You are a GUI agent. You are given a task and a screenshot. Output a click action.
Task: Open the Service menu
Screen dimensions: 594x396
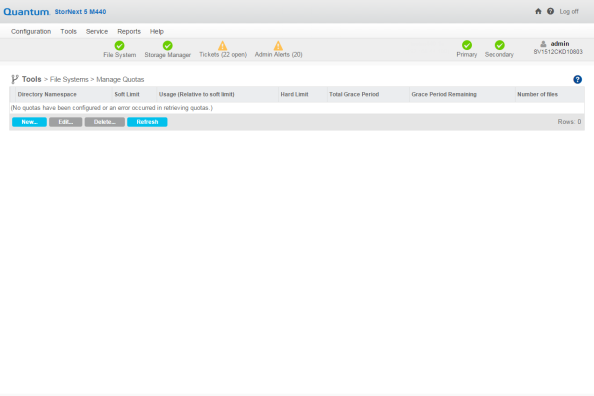[97, 31]
